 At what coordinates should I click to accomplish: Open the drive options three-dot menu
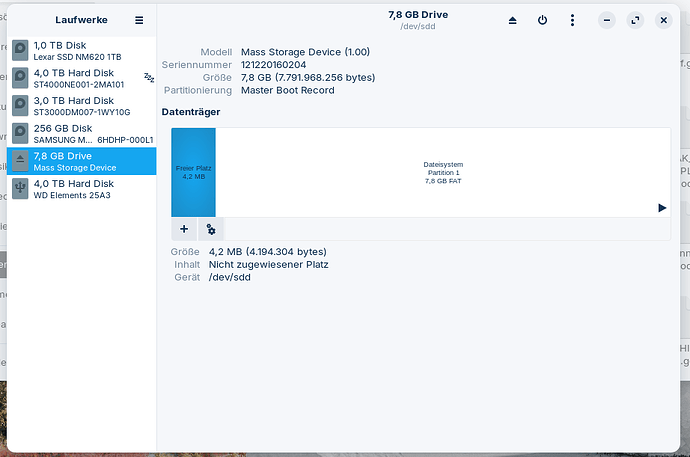[571, 20]
